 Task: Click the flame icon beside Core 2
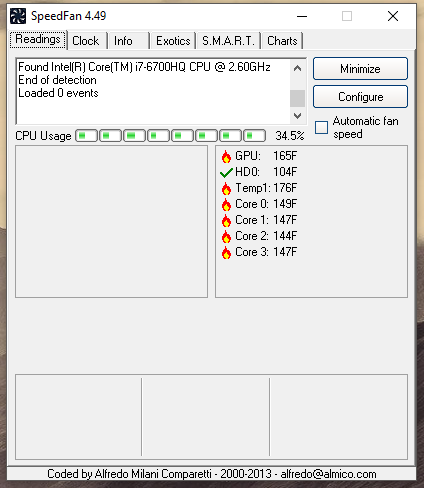[x=226, y=236]
